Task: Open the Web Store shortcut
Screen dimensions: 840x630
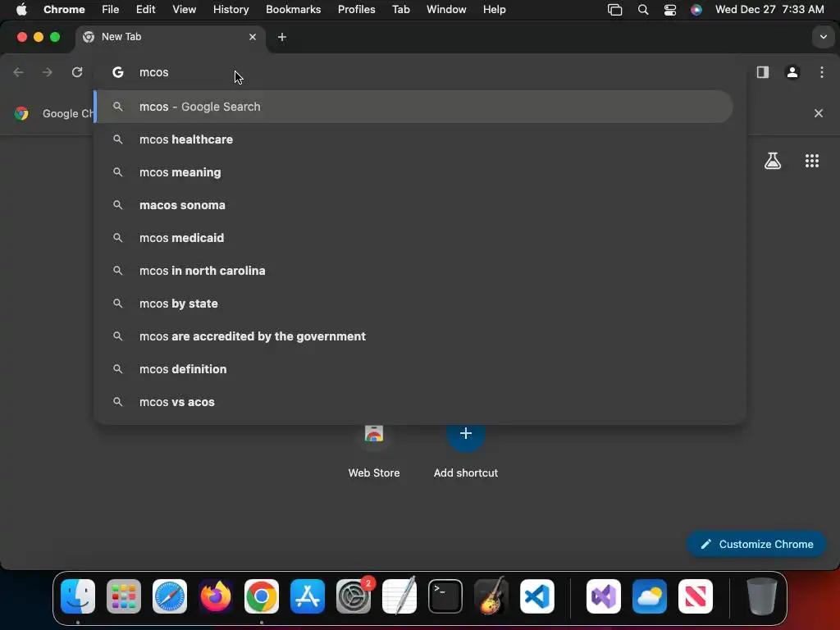Action: [x=374, y=450]
